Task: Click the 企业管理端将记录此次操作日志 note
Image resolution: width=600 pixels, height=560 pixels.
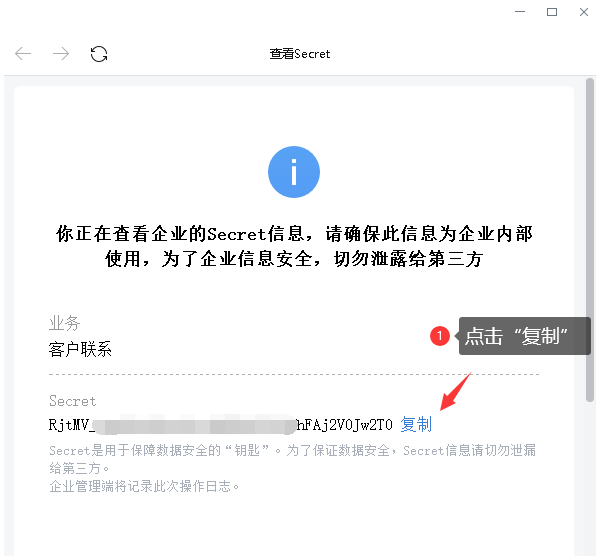Action: tap(144, 486)
